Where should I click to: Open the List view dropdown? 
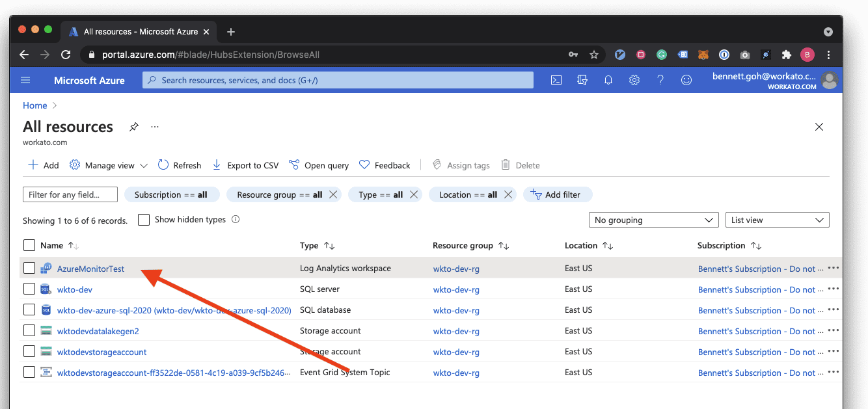[x=777, y=219]
